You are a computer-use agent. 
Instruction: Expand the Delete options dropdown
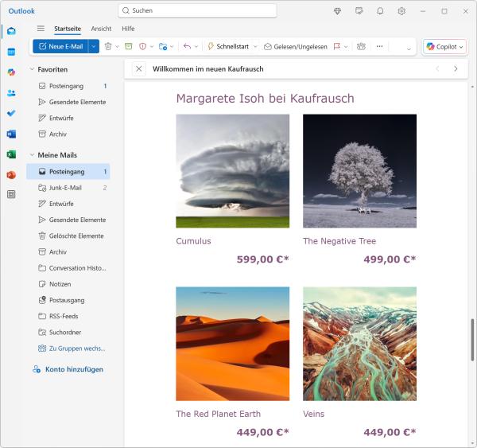[117, 47]
